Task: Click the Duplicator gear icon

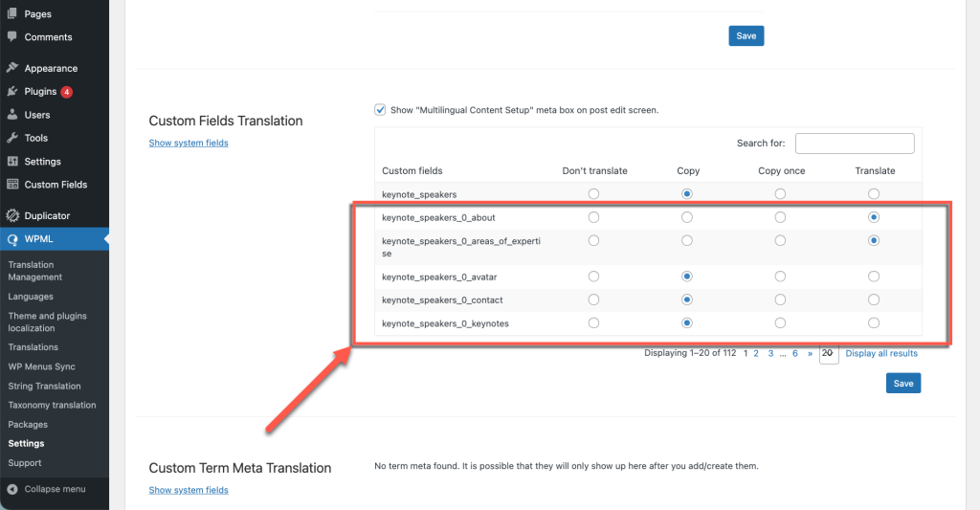Action: [x=12, y=215]
